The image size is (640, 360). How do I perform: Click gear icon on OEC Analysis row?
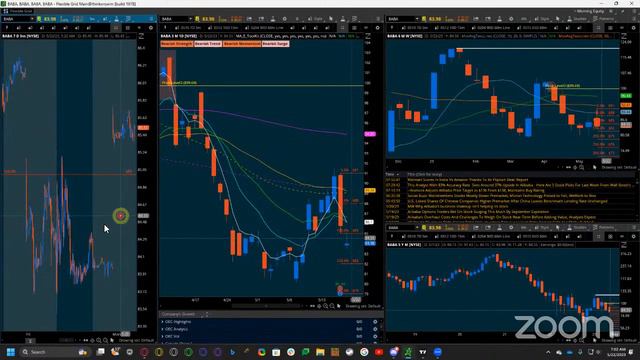[375, 329]
